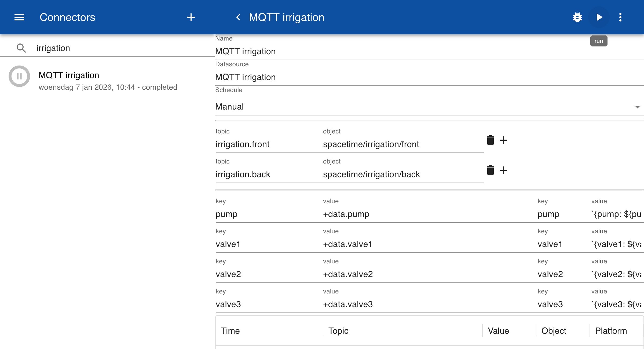
Task: Click the Topic column header
Action: [x=338, y=331]
